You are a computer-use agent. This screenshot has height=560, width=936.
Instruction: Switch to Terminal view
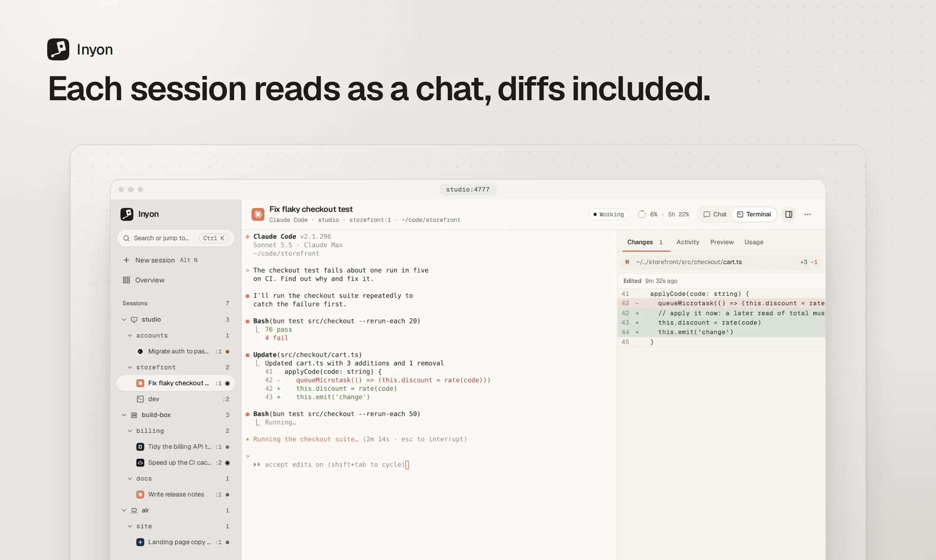[754, 214]
